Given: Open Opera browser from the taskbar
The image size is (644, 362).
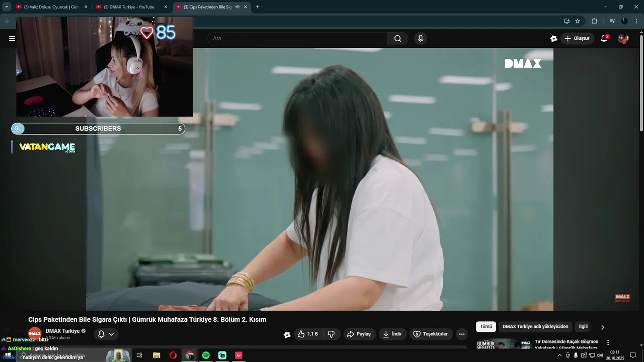Looking at the screenshot, I should [x=173, y=355].
